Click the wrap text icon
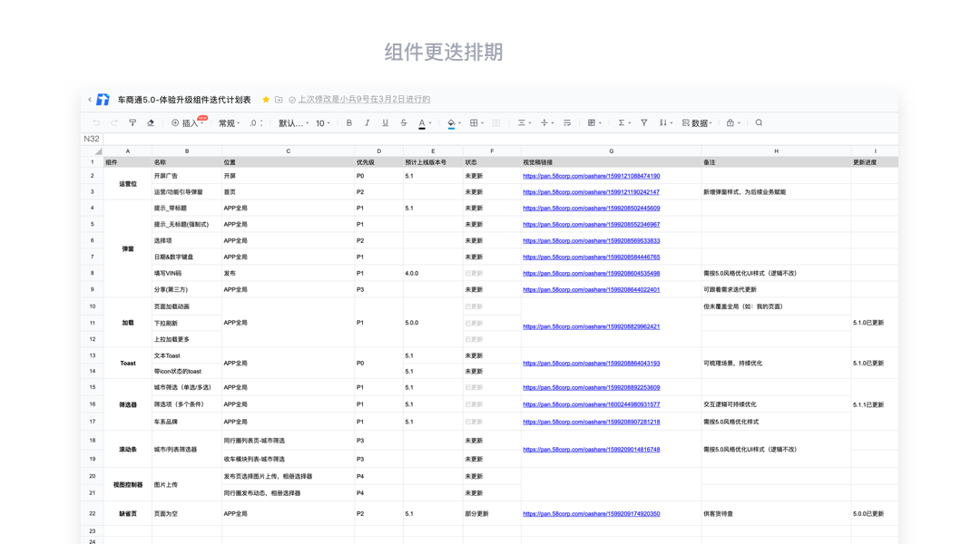This screenshot has width=980, height=544. [x=567, y=123]
